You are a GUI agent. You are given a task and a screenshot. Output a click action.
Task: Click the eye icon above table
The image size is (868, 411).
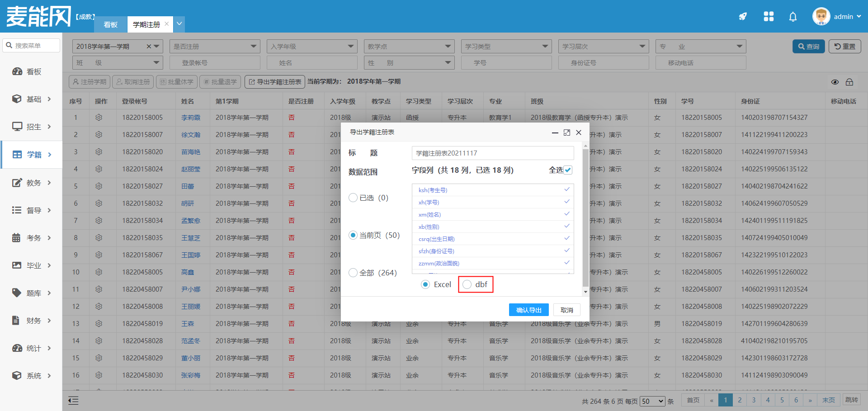[835, 82]
